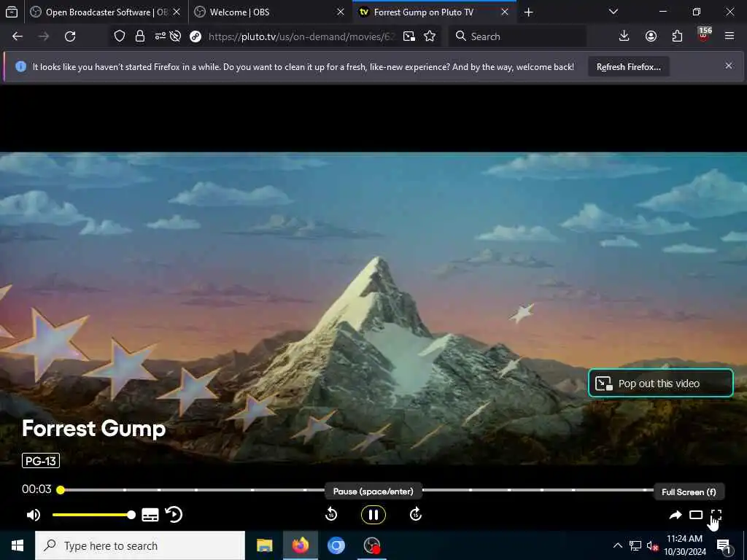Click the yellow volume slider
This screenshot has width=747, height=560.
94,515
